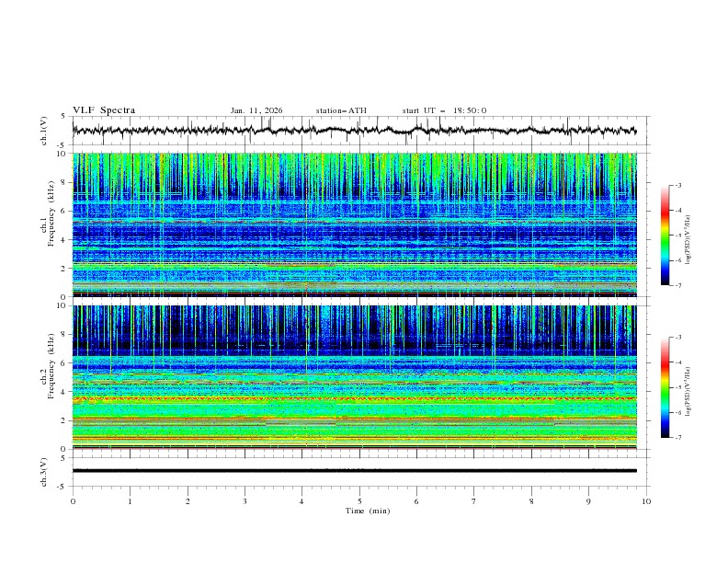
Task: Click the VLF Spectra title text
Action: pos(104,110)
